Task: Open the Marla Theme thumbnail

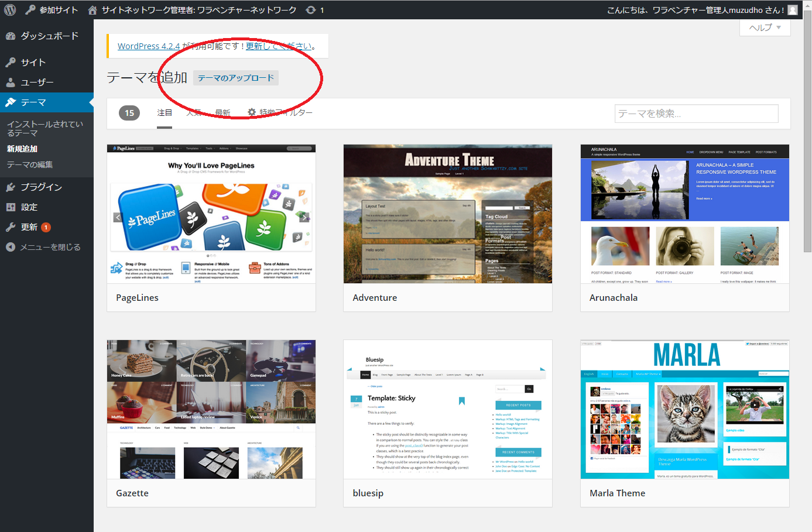Action: click(685, 410)
